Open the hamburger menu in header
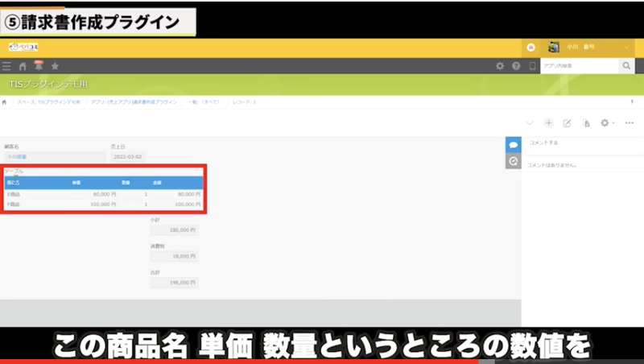The image size is (644, 364). pos(6,66)
